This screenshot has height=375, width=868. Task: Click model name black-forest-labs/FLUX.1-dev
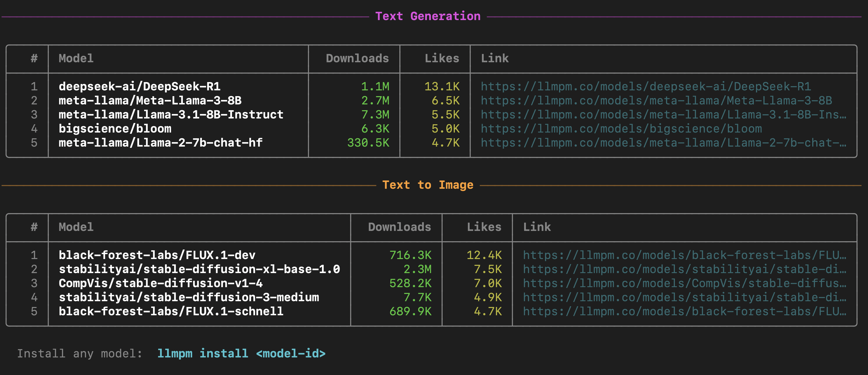coord(157,255)
